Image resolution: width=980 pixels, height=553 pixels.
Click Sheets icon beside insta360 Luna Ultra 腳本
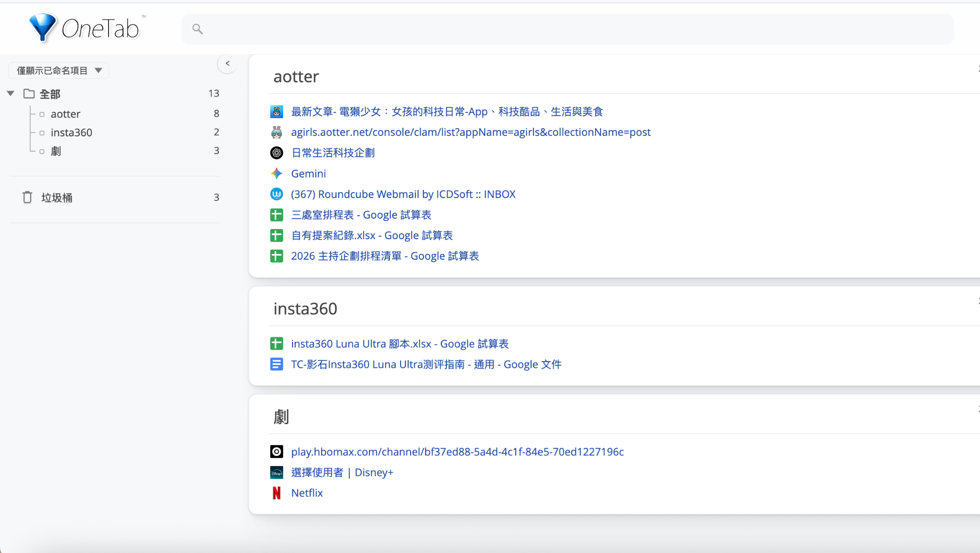coord(277,343)
